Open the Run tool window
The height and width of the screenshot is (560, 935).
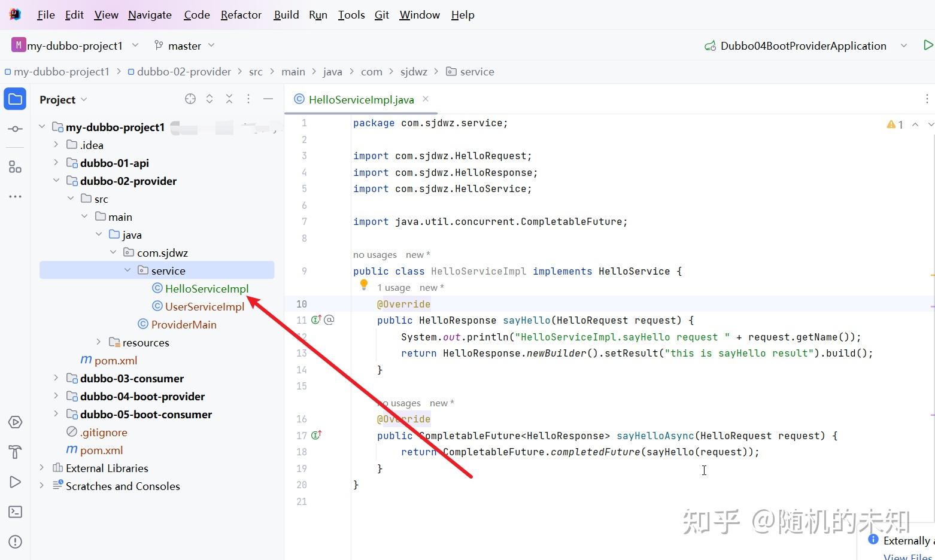(15, 482)
